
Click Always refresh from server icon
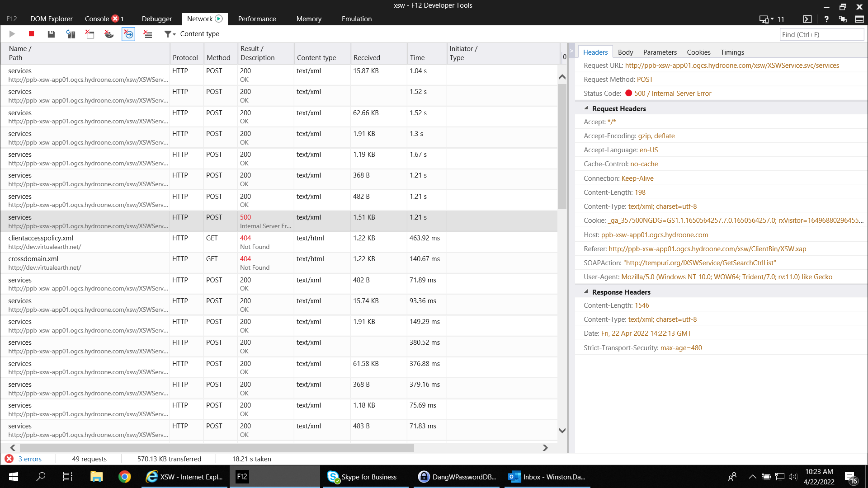click(71, 34)
